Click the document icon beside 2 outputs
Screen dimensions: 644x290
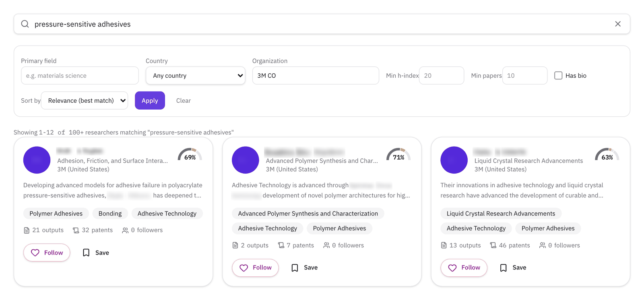(235, 245)
